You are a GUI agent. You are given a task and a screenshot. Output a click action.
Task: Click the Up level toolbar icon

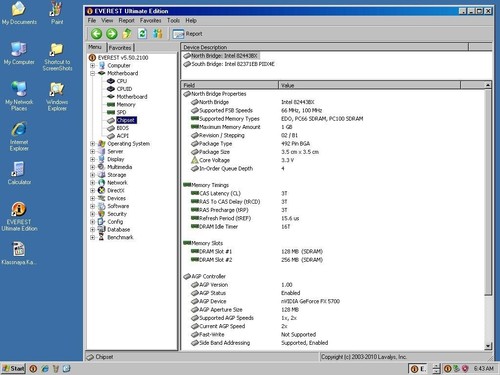tap(127, 34)
